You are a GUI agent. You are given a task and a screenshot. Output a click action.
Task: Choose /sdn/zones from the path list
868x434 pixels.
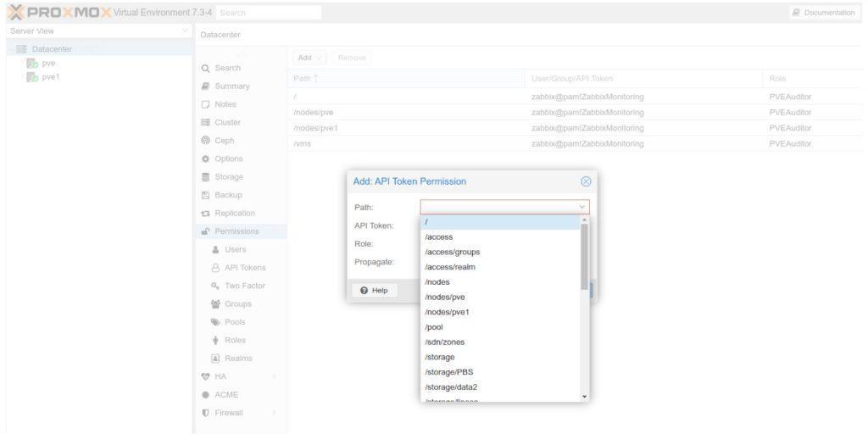pos(500,342)
